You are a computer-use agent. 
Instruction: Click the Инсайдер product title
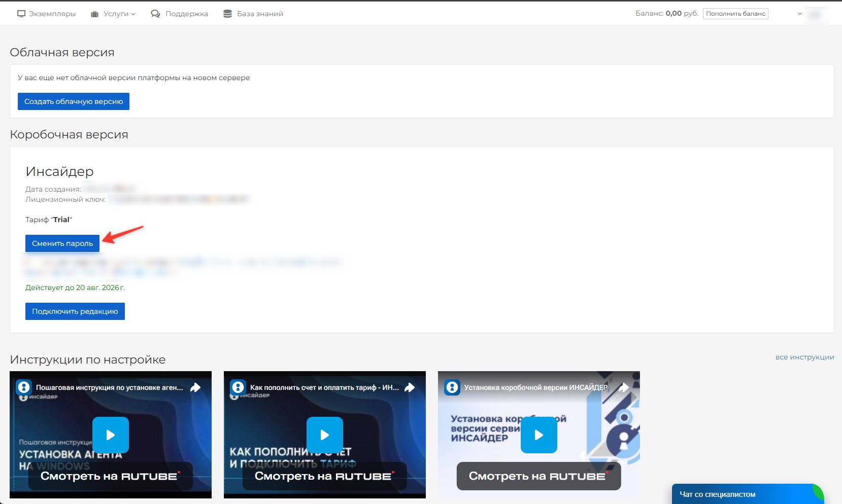coord(60,171)
